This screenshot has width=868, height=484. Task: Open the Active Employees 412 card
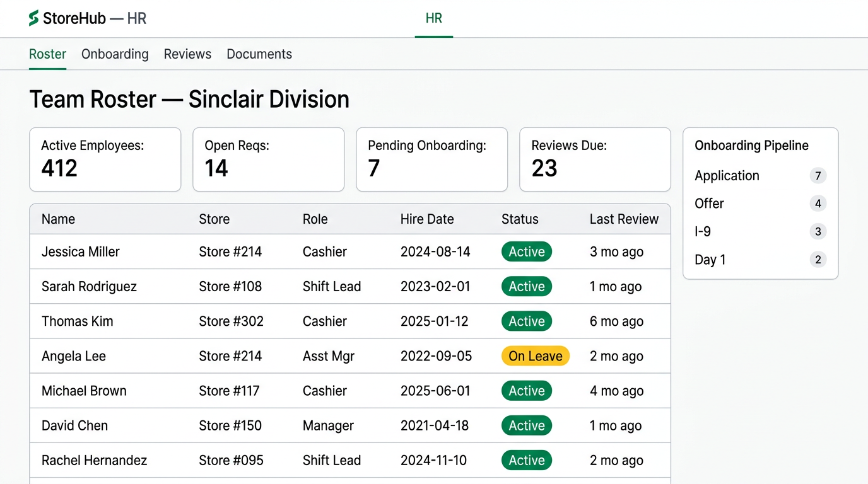tap(105, 159)
